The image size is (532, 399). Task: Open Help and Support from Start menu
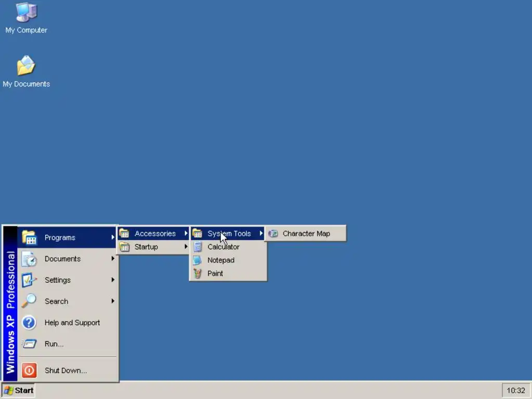click(67, 322)
